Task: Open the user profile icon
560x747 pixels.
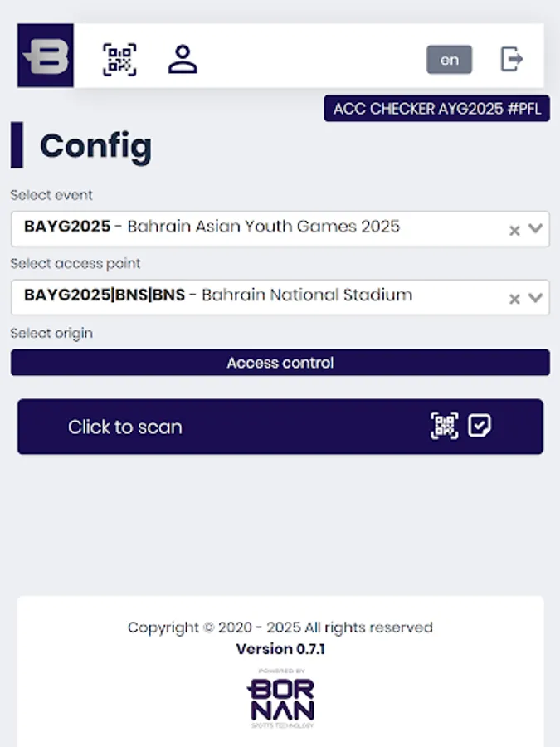Action: [x=183, y=60]
